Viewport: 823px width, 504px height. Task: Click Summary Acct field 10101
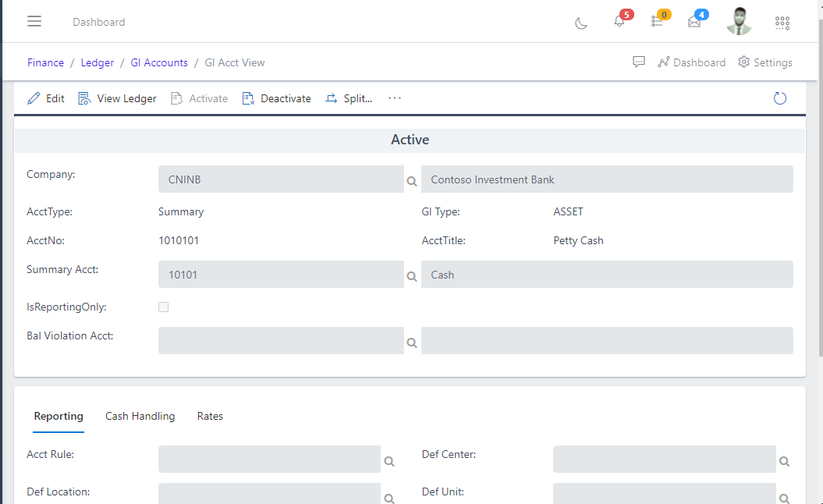[x=281, y=274]
